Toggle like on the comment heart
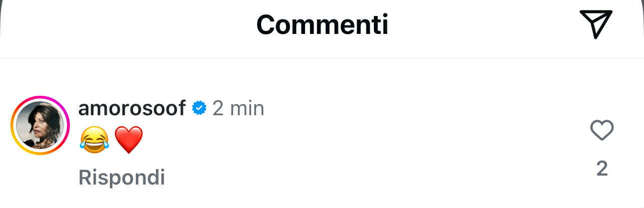The image size is (644, 208). [x=602, y=131]
